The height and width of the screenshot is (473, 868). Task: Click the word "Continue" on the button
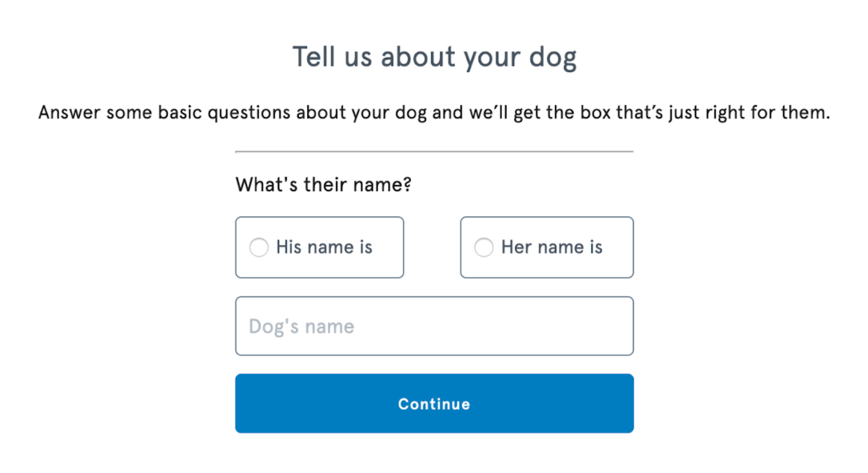coord(434,404)
